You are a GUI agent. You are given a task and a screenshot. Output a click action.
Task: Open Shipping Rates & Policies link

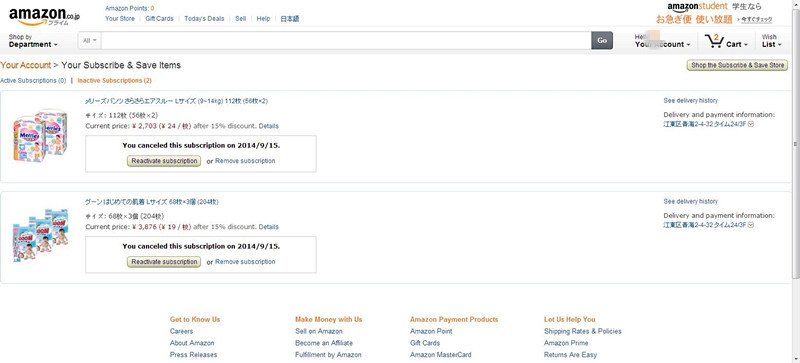pos(583,331)
